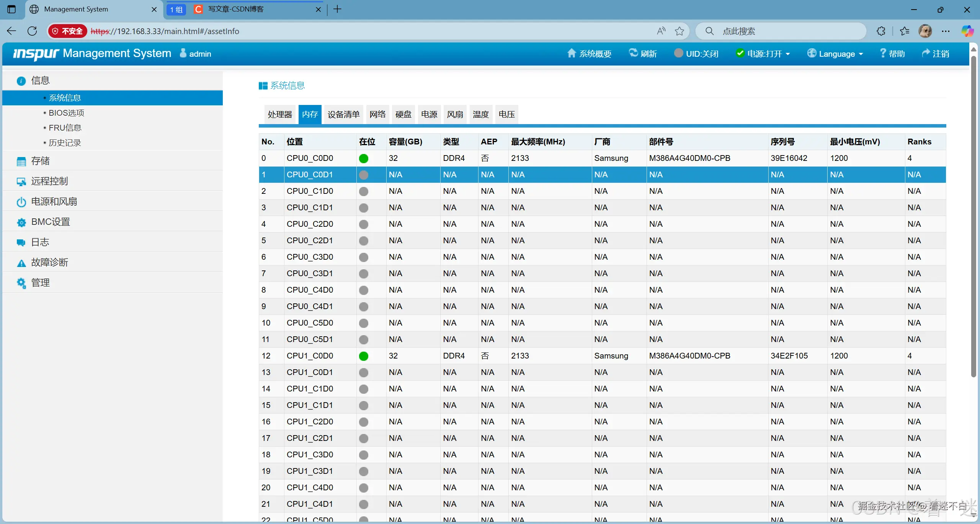Click green presence indicator for CPU0_C0D0
This screenshot has width=980, height=524.
point(363,158)
